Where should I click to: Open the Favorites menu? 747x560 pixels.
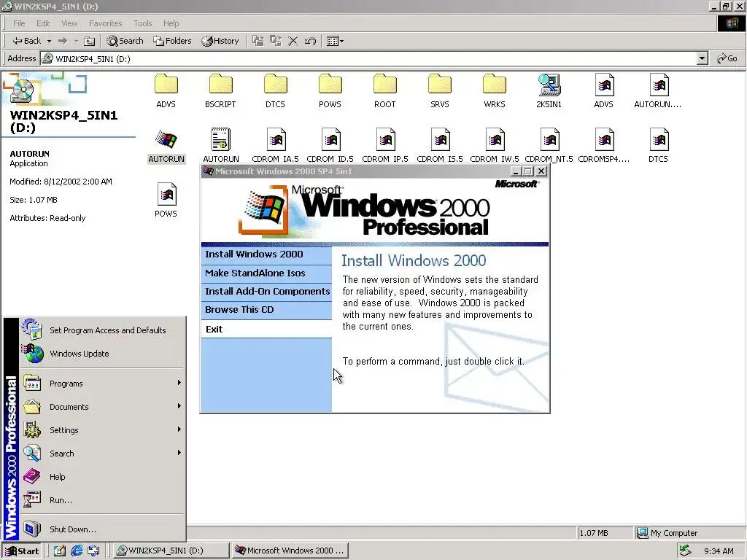(x=105, y=23)
